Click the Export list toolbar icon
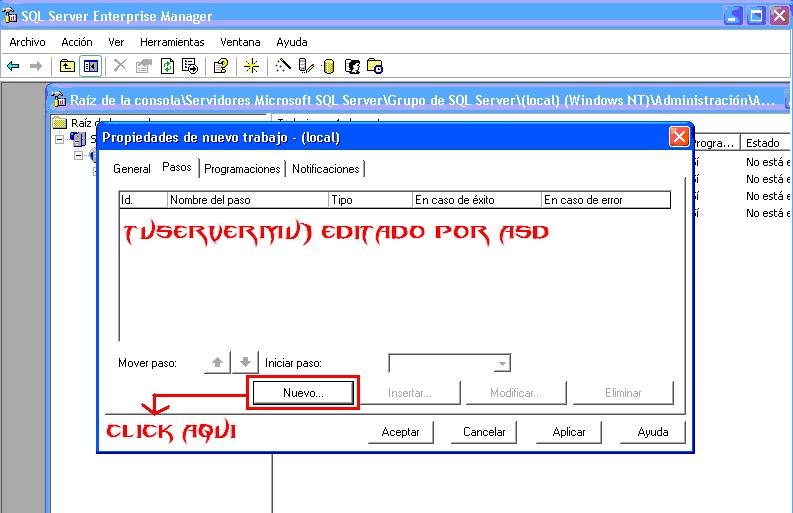Viewport: 793px width, 513px height. [x=190, y=66]
